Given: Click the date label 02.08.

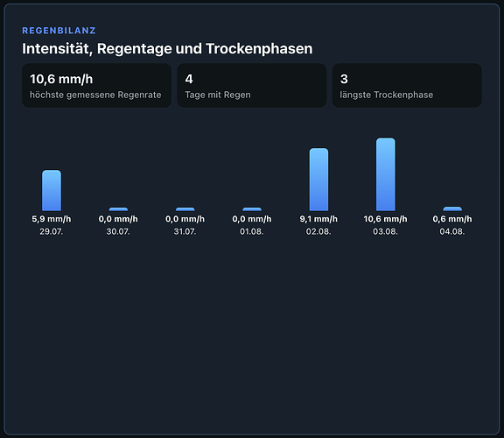Looking at the screenshot, I should pyautogui.click(x=318, y=232).
